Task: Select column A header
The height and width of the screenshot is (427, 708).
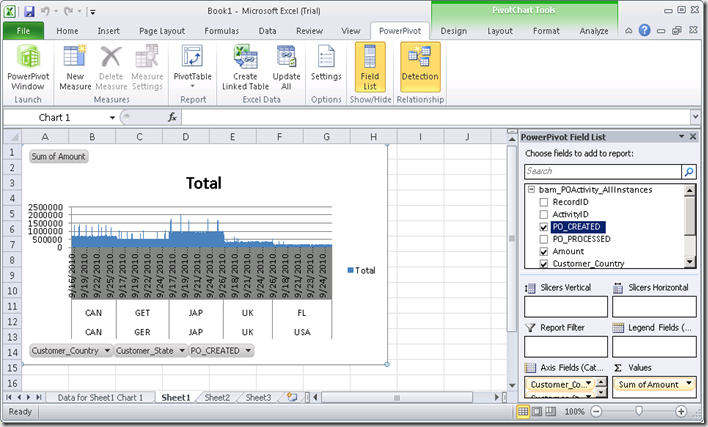Action: click(x=45, y=136)
